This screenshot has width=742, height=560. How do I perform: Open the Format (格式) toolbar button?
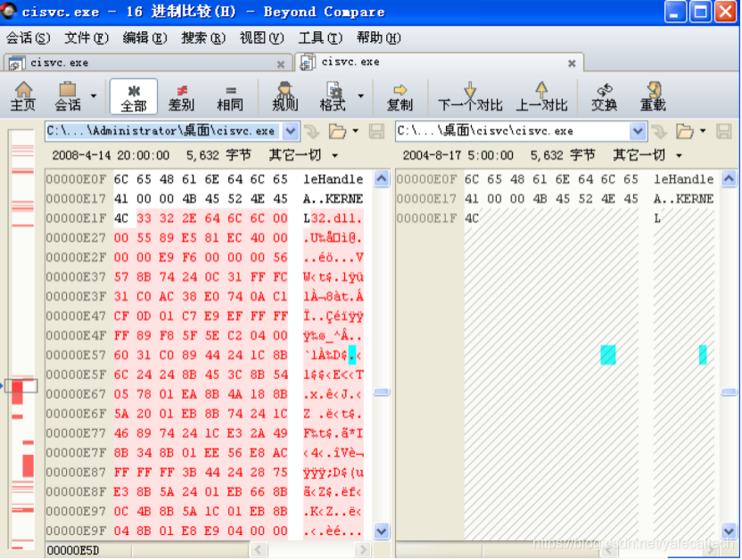[x=334, y=96]
